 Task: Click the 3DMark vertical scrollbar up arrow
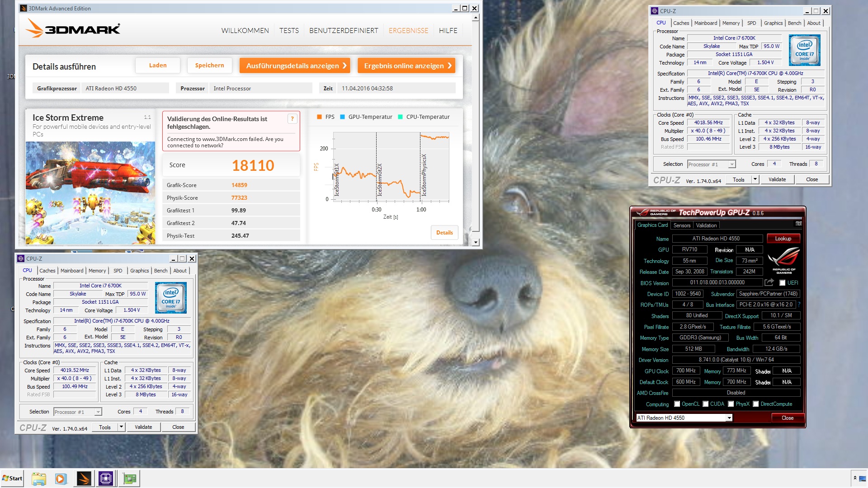475,18
